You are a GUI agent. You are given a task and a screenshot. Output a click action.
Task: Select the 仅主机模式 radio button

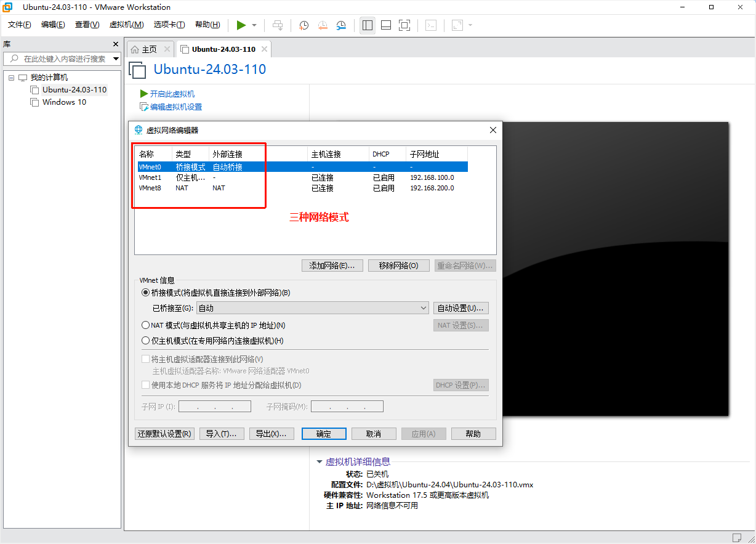[x=146, y=340]
